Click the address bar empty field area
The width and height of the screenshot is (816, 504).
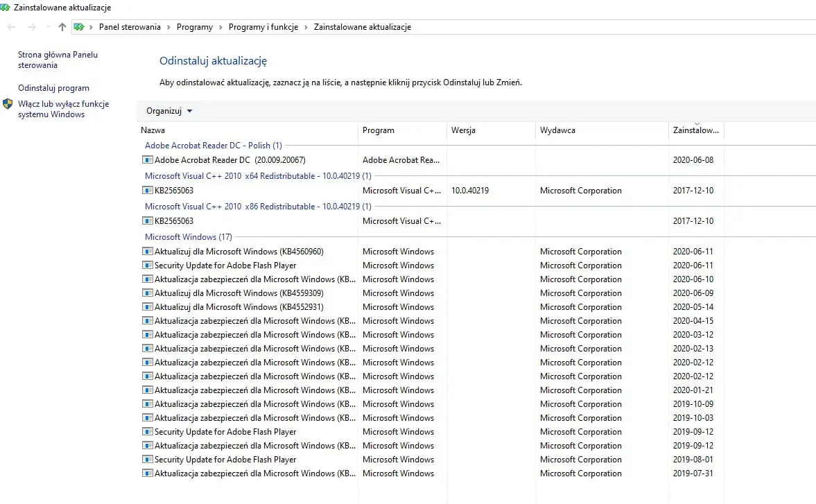click(614, 27)
